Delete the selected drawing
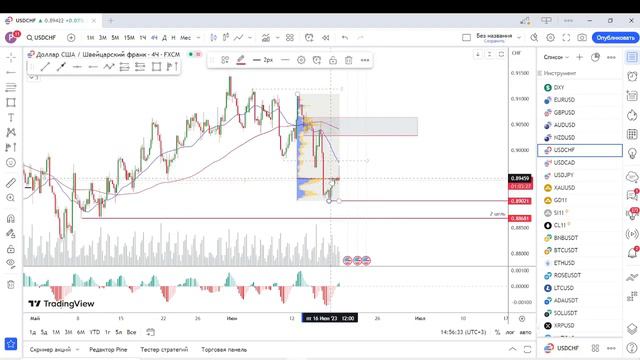This screenshot has height=360, width=640. coord(349,60)
